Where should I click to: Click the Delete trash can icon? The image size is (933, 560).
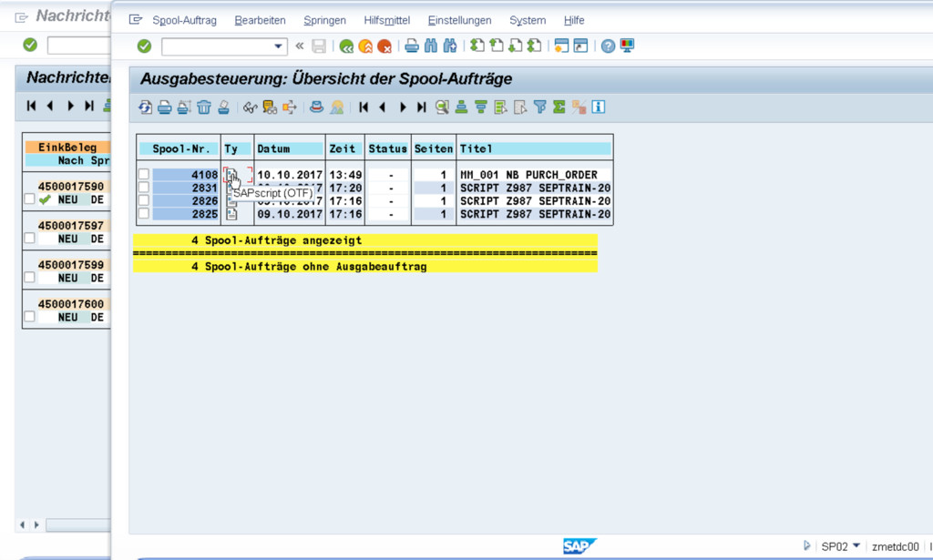pos(204,107)
